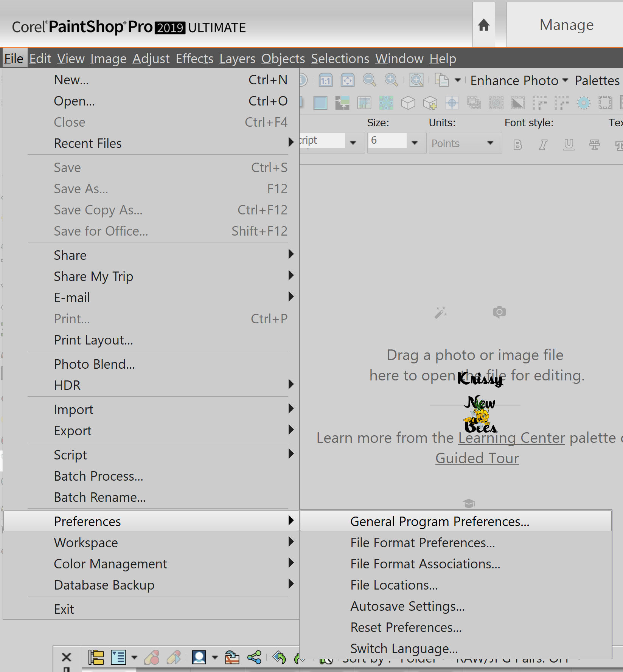The width and height of the screenshot is (623, 672).
Task: Expand the Export submenu
Action: coord(151,431)
